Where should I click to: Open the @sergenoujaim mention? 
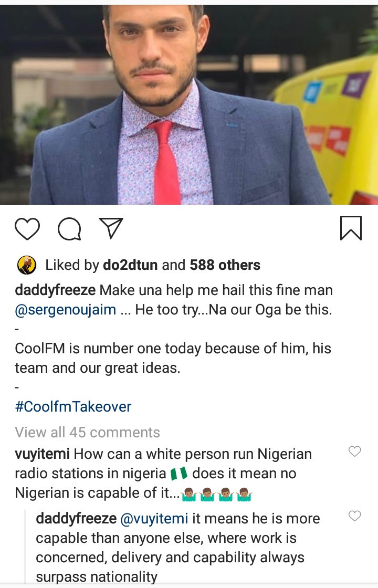[x=66, y=309]
